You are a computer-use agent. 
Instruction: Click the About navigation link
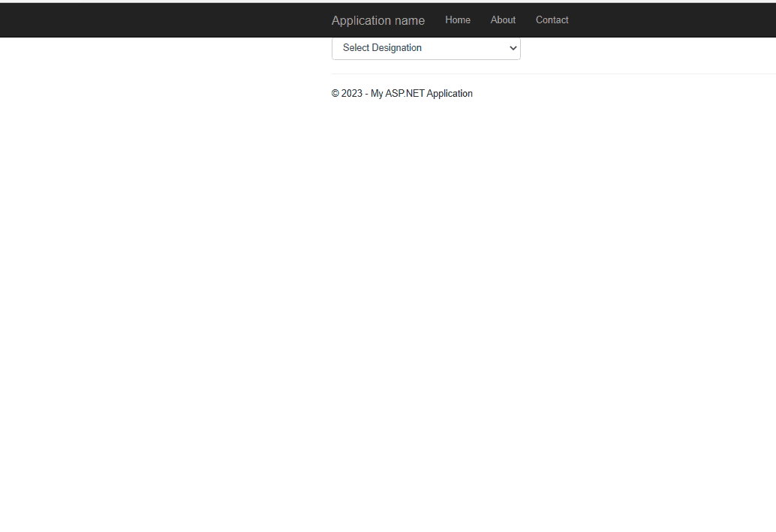coord(503,20)
